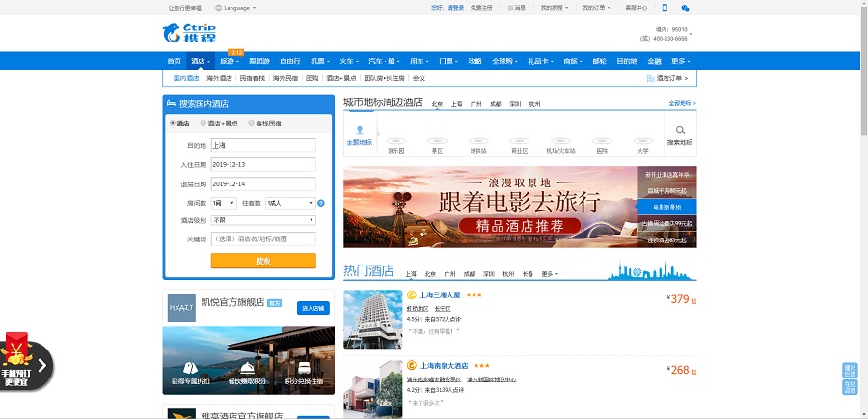Viewport: 868px width, 420px height.
Task: Select the 酒店+景点 radio button
Action: [203, 123]
